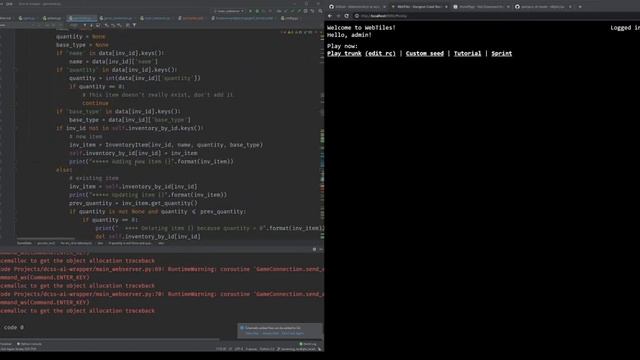The width and height of the screenshot is (640, 360).
Task: Switch to the rightmost editor tab
Action: click(x=291, y=18)
